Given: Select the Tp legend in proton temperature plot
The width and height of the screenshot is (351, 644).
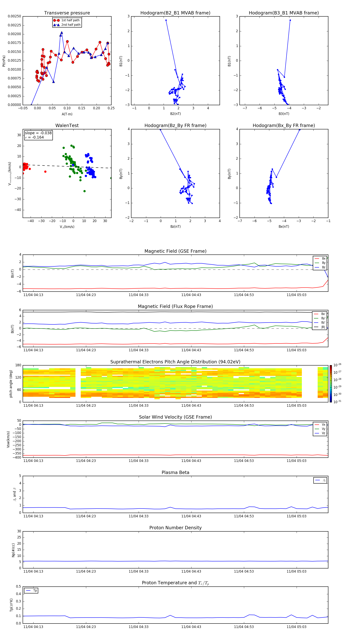Looking at the screenshot, I should (31, 591).
